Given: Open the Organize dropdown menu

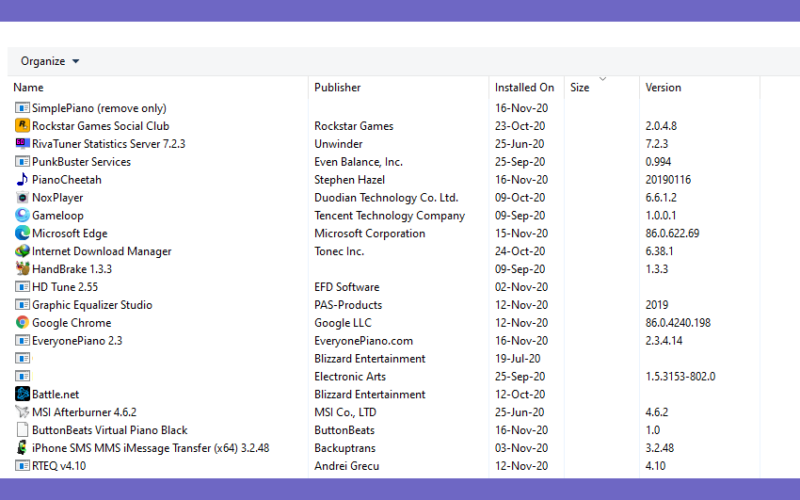Looking at the screenshot, I should tap(49, 61).
